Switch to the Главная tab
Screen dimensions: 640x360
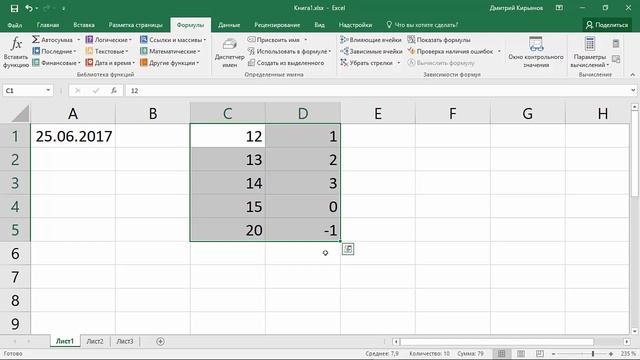(x=48, y=25)
